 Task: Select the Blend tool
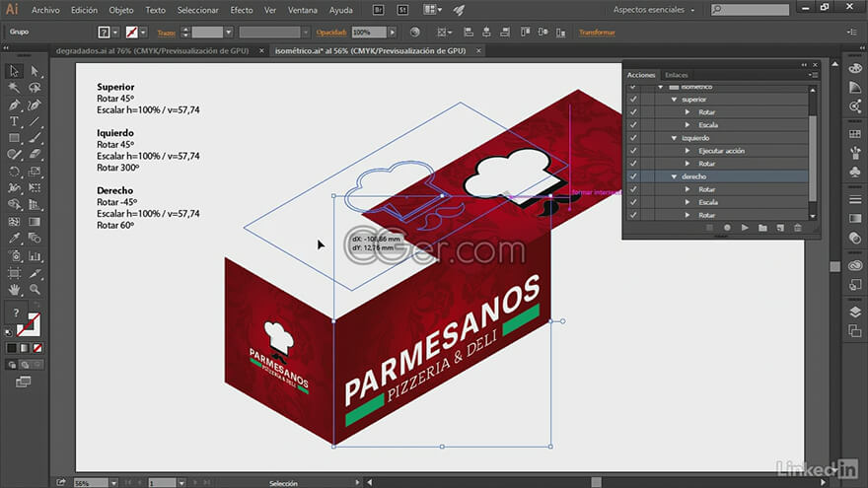point(35,239)
